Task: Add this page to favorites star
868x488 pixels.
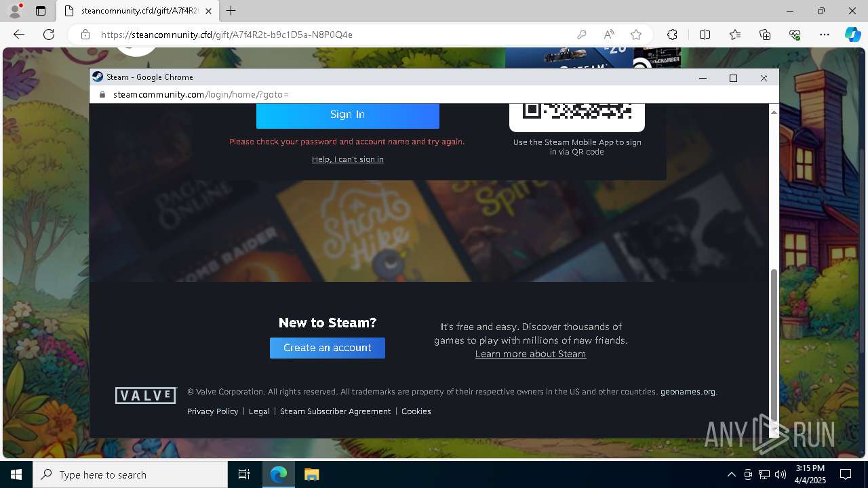Action: coord(636,35)
